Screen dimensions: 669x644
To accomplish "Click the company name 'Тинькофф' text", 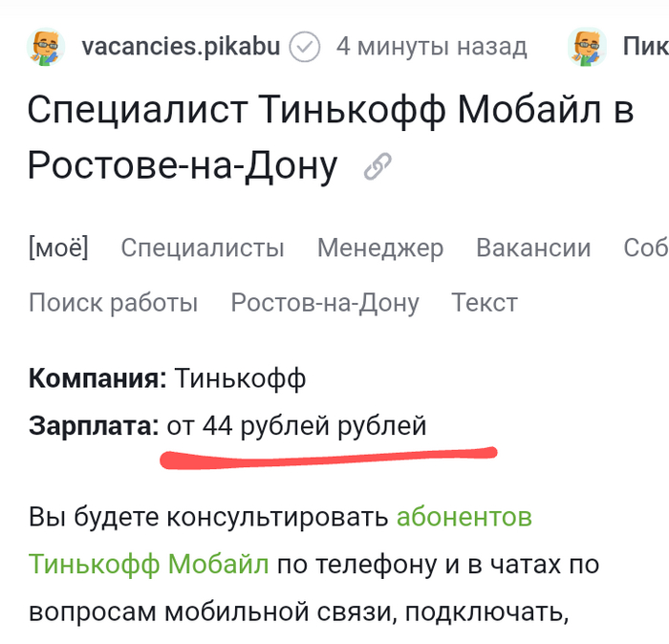I will pos(240,379).
